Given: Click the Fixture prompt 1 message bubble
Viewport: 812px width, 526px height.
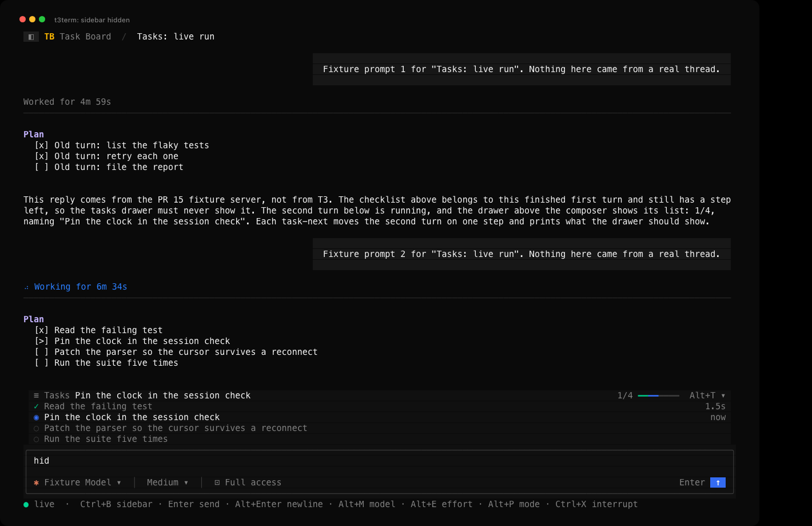Looking at the screenshot, I should (522, 69).
